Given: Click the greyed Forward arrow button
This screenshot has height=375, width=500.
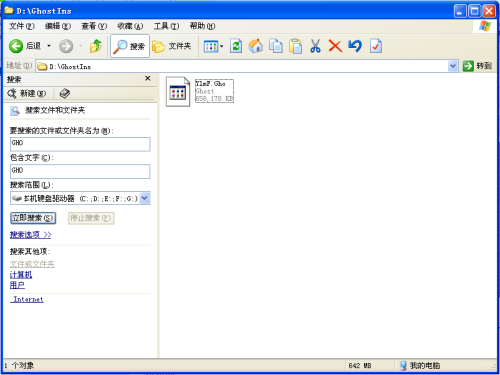Looking at the screenshot, I should click(x=66, y=46).
